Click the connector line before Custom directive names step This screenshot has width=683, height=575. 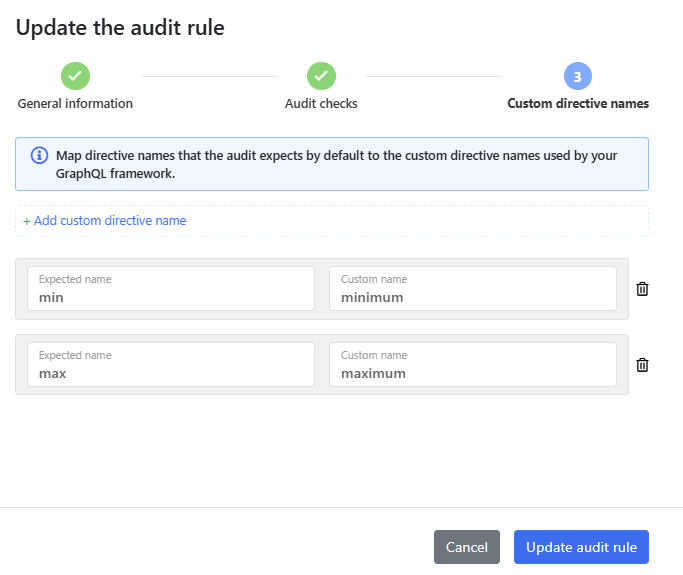(432, 76)
